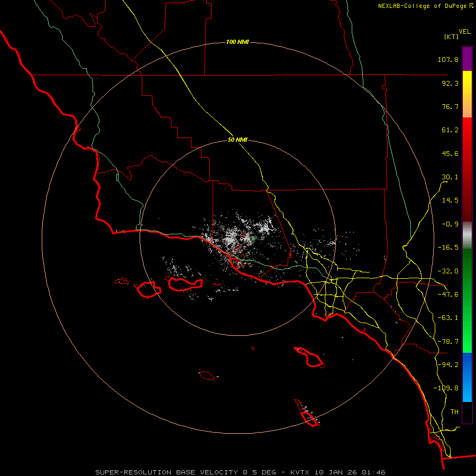Viewport: 476px width, 476px height.
Task: Select the -0.9 scale value
Action: pyautogui.click(x=450, y=224)
